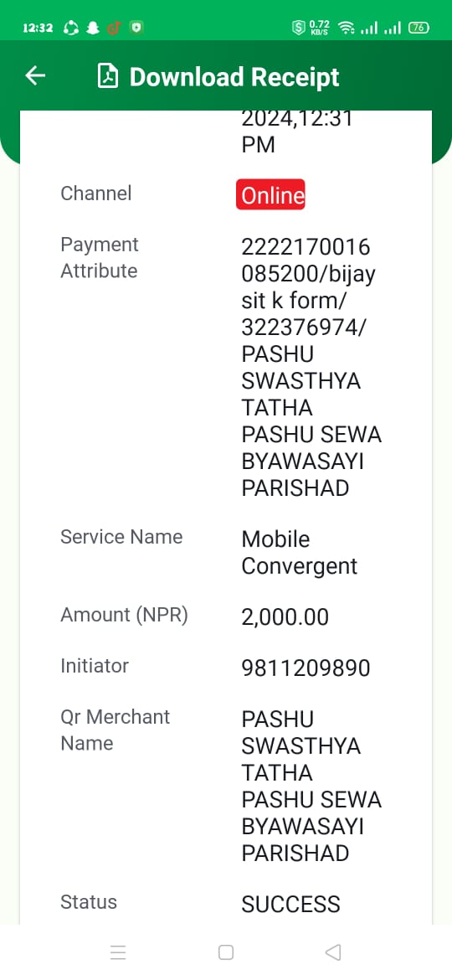The image size is (452, 980).
Task: Tap the clock showing 12:32
Action: (38, 28)
